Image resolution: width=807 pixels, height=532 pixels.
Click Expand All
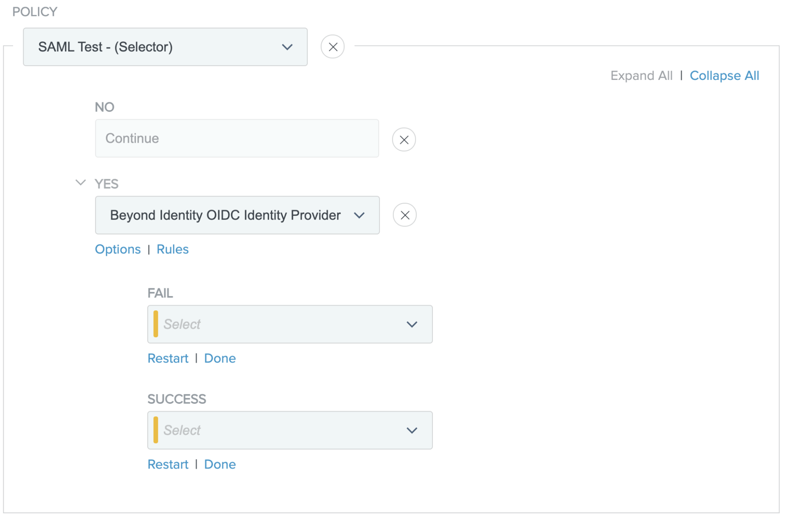[x=641, y=76]
